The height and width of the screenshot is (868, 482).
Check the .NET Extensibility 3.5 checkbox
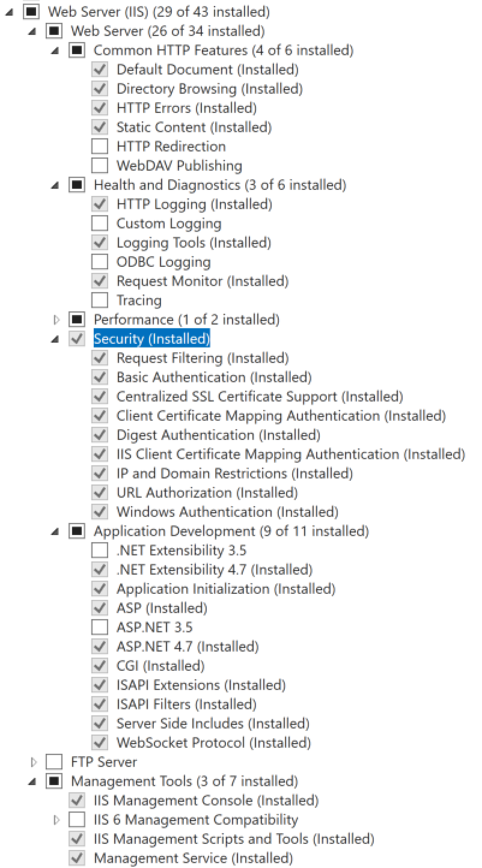[x=100, y=551]
